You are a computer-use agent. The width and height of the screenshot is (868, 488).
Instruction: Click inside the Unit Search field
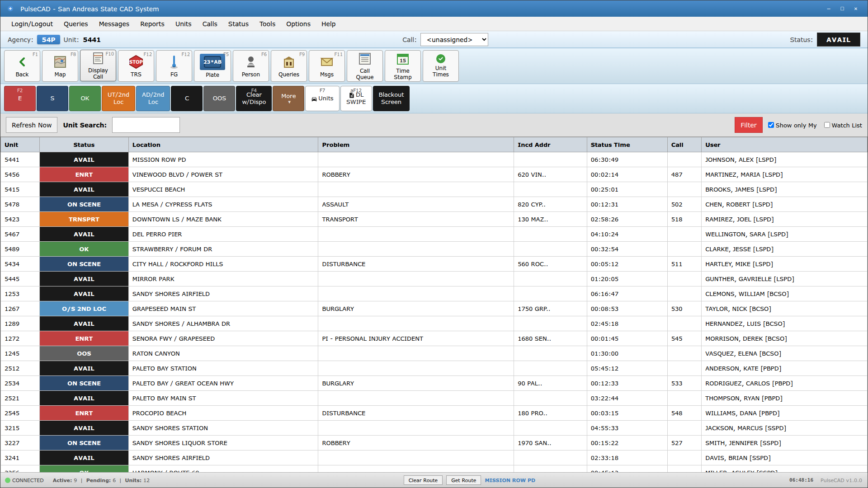(146, 125)
